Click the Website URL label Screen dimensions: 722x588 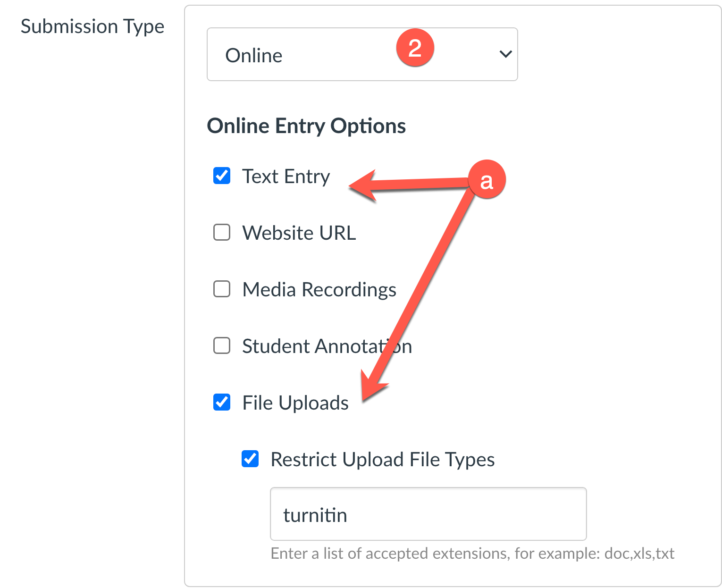[x=299, y=233]
